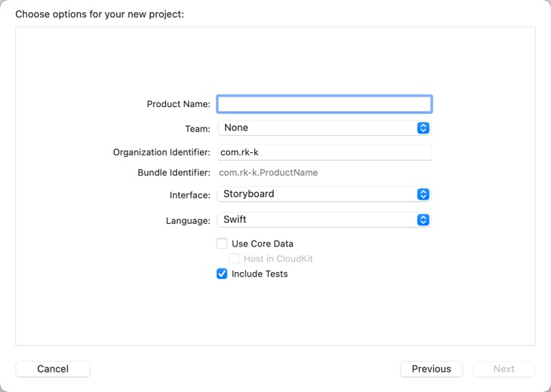Select the com.rk-k.ProductName bundle identifier text
This screenshot has width=551, height=392.
(x=268, y=173)
